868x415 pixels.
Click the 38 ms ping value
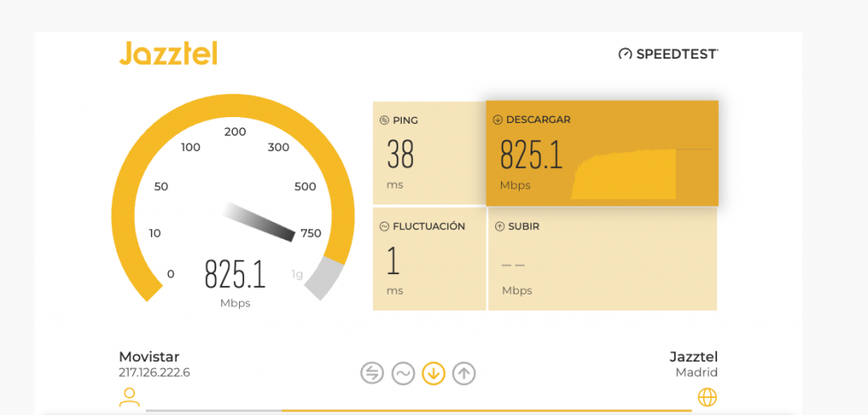pyautogui.click(x=400, y=154)
